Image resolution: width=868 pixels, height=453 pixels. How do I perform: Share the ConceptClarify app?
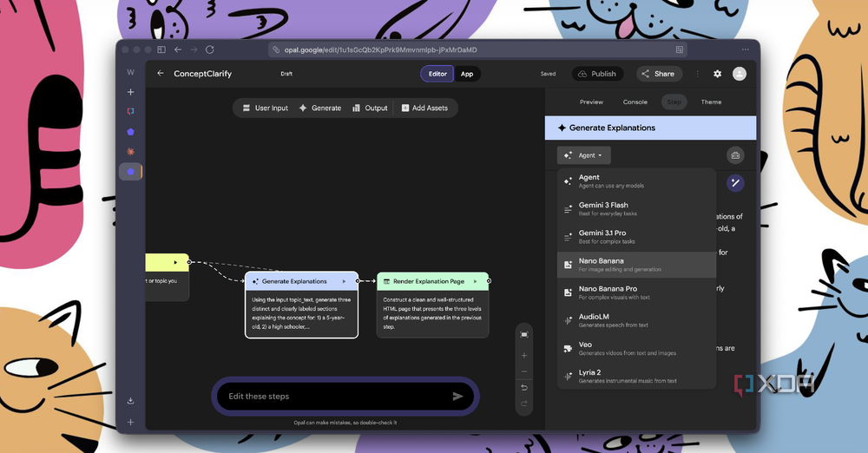click(658, 74)
